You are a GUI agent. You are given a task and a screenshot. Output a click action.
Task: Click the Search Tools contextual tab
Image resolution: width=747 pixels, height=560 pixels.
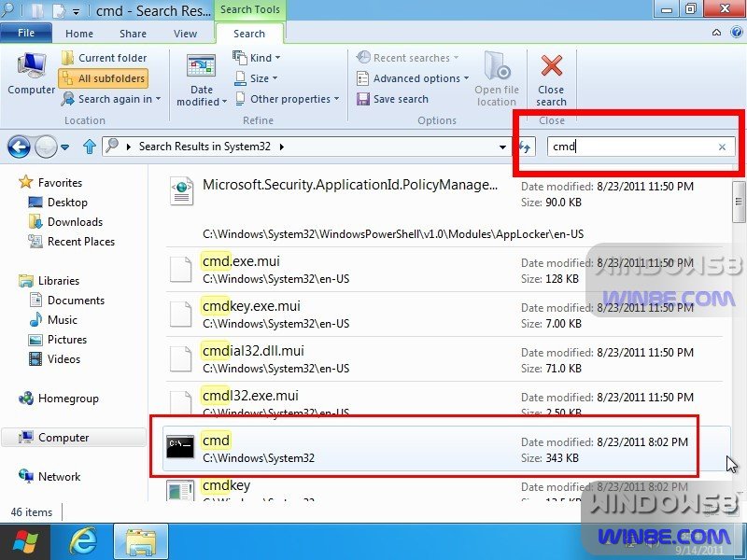pos(249,9)
